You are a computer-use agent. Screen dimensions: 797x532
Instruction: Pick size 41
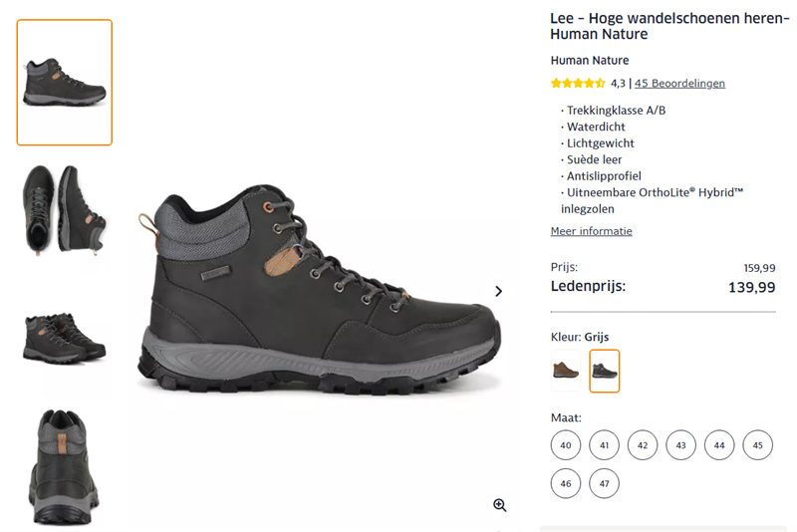(605, 445)
